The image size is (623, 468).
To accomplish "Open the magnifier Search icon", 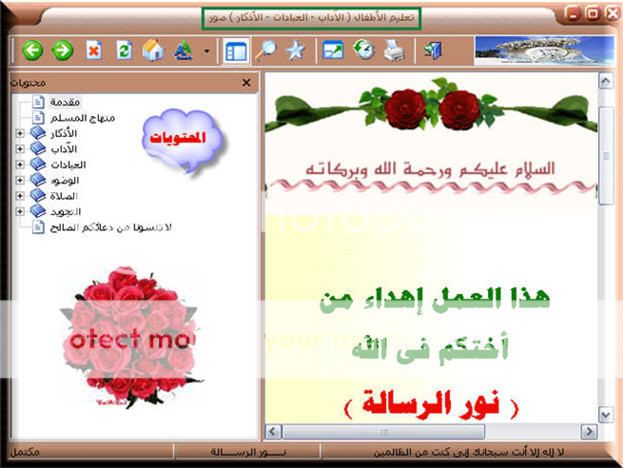I will (x=267, y=51).
